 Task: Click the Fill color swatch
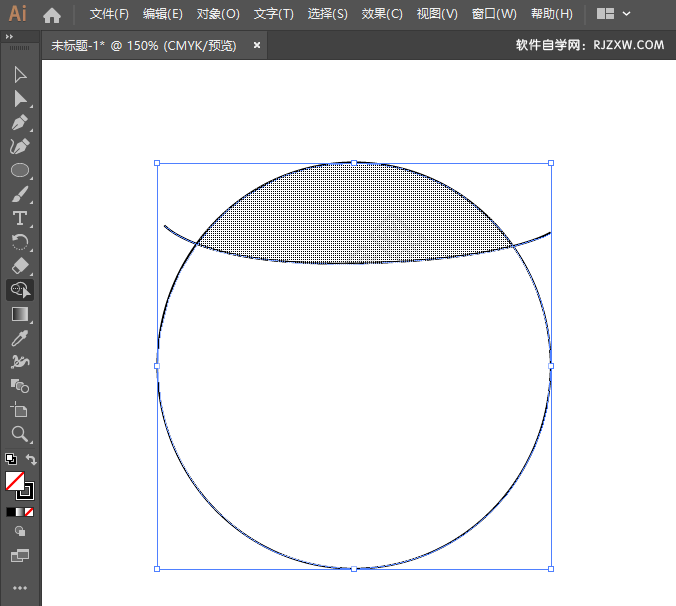coord(14,481)
